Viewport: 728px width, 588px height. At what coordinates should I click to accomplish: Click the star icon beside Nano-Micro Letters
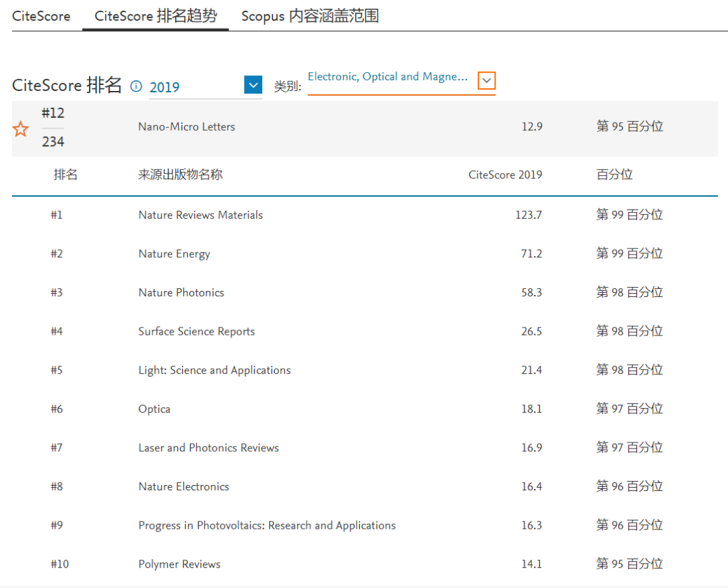(20, 129)
